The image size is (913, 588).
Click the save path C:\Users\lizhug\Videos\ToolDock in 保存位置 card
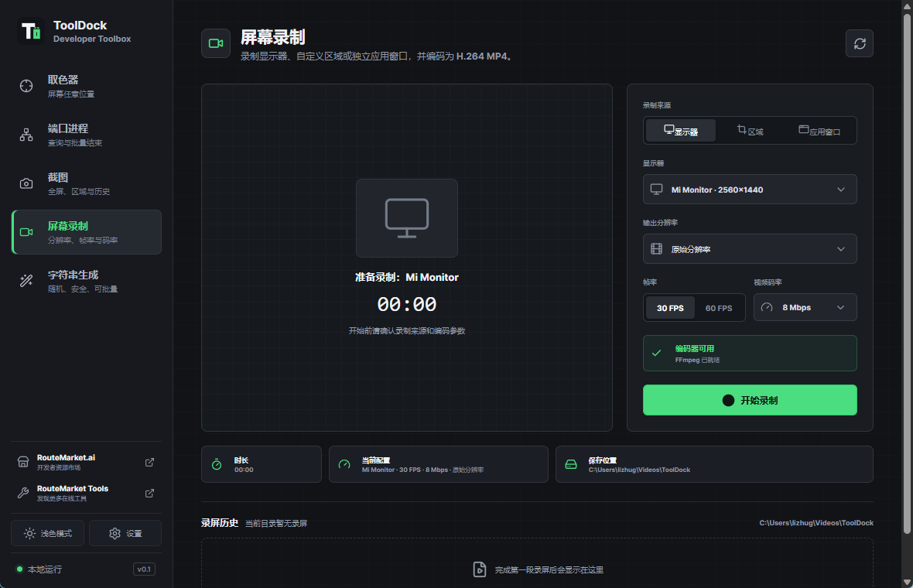click(639, 470)
